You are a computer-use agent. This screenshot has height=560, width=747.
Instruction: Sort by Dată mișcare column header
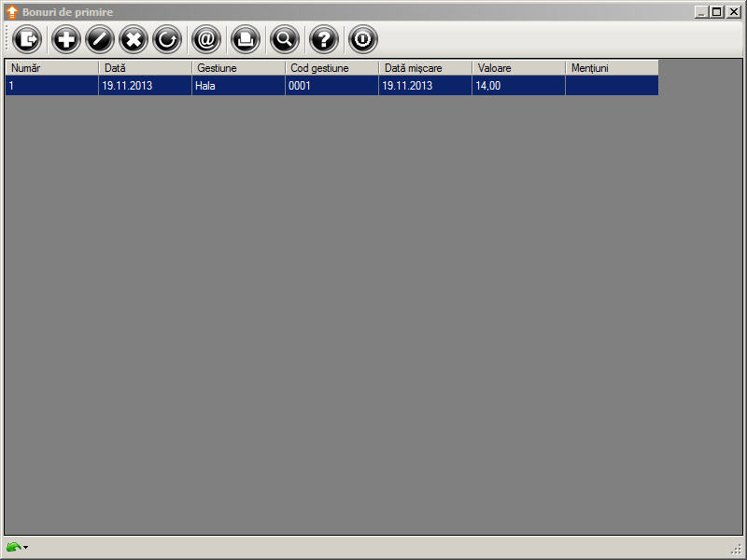(425, 68)
